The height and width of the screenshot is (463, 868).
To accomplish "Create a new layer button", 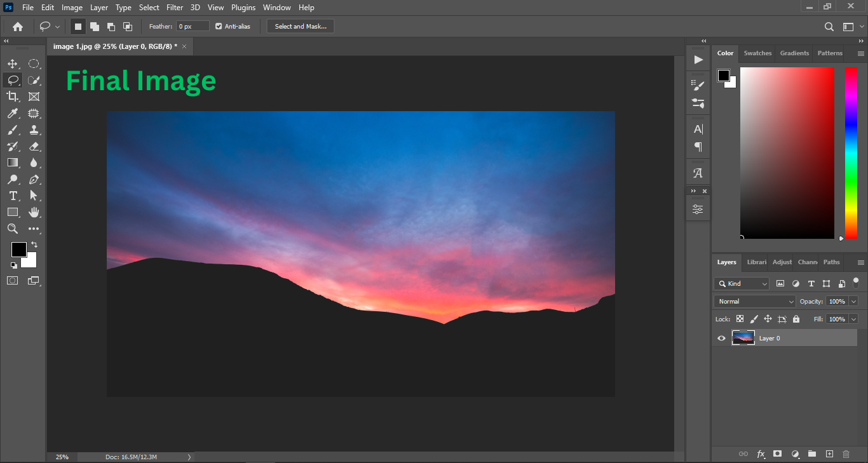I will click(x=829, y=454).
